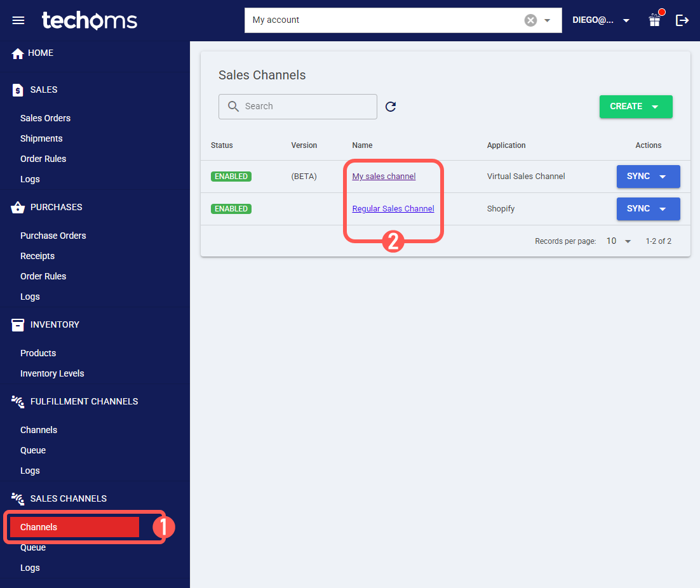Clear the My account selection

click(x=530, y=20)
